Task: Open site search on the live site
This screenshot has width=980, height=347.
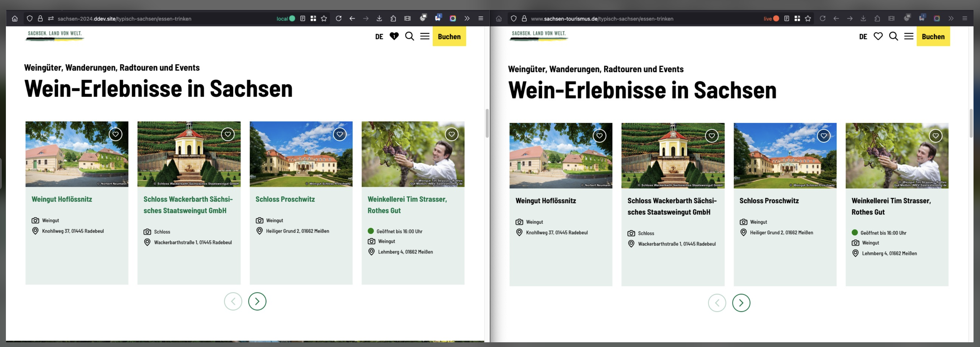Action: coord(894,36)
